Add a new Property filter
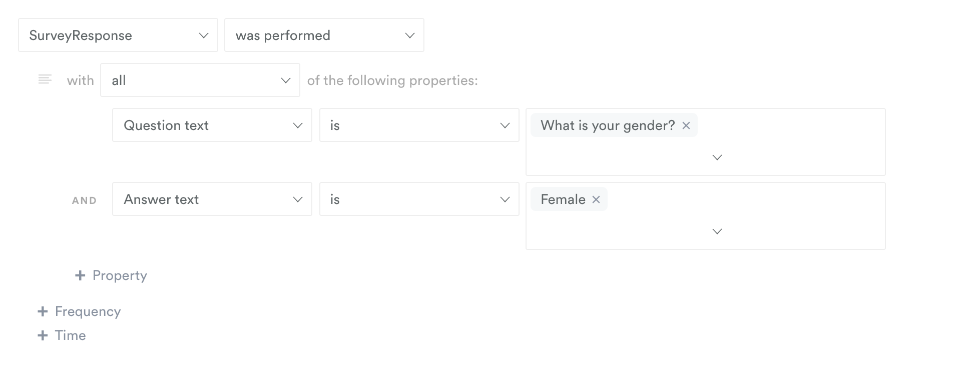980x374 pixels. point(111,275)
